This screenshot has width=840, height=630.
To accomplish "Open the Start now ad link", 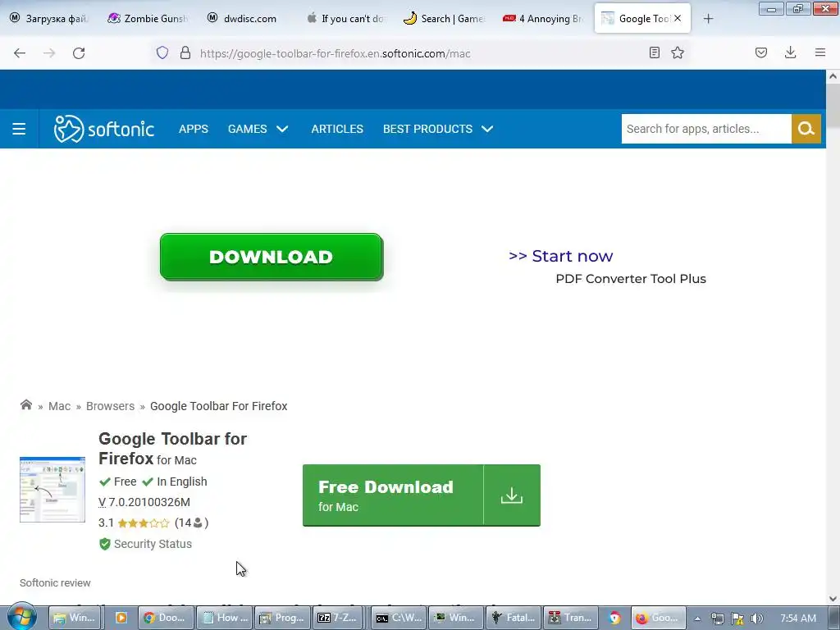I will click(x=560, y=256).
